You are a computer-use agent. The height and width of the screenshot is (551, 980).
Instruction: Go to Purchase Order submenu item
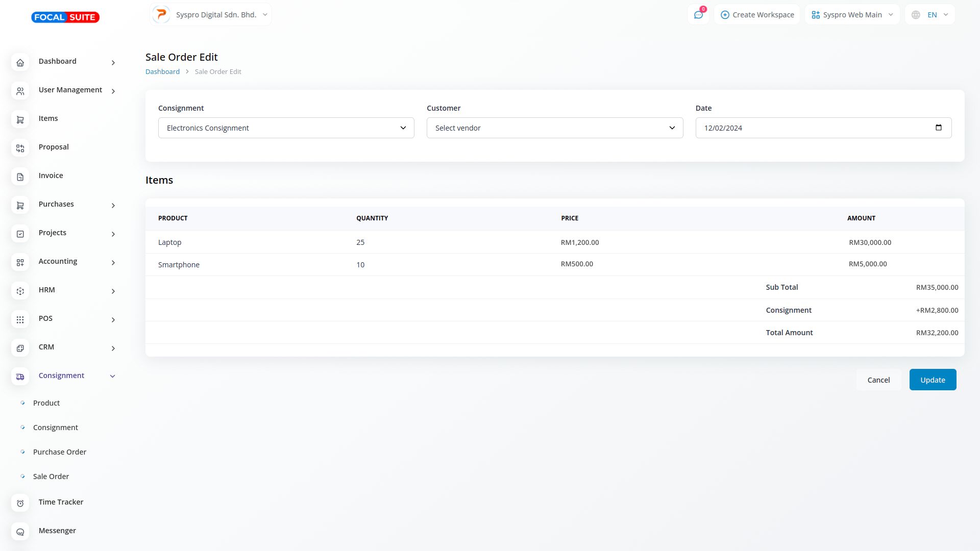tap(60, 452)
